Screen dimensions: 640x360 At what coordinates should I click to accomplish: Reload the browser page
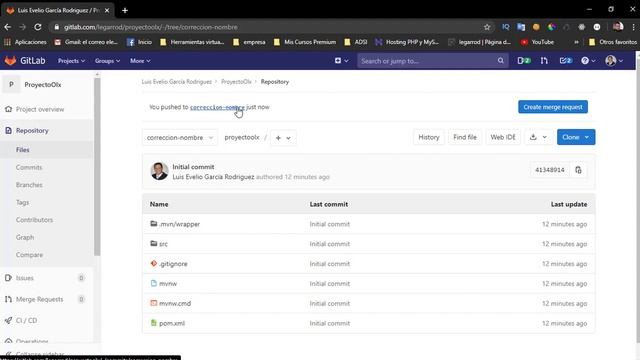(38, 27)
